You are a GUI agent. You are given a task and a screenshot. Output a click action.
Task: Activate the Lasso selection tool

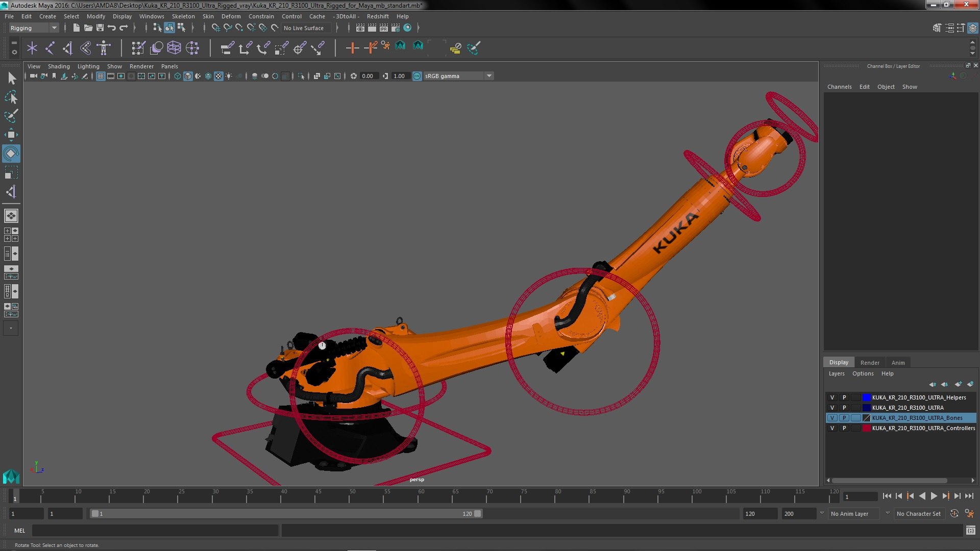pos(11,97)
